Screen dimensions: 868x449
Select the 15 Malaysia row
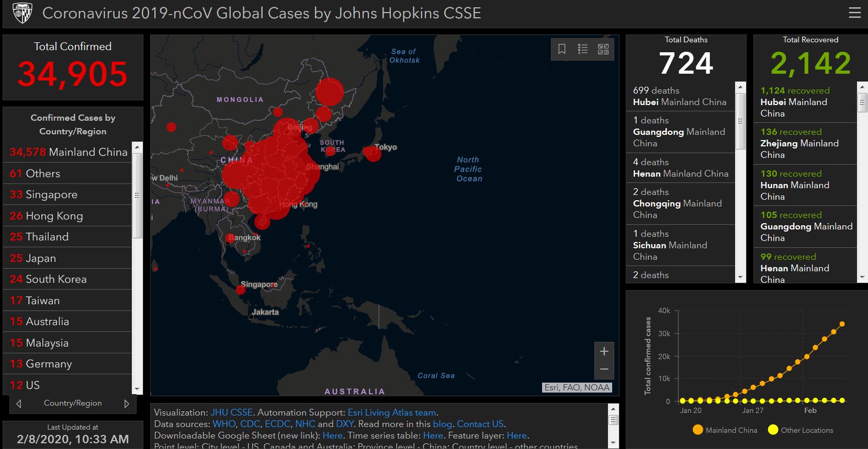(x=67, y=343)
